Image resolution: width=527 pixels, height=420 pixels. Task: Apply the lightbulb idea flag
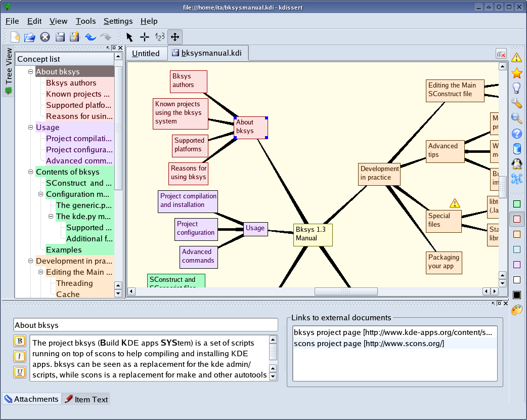click(516, 88)
